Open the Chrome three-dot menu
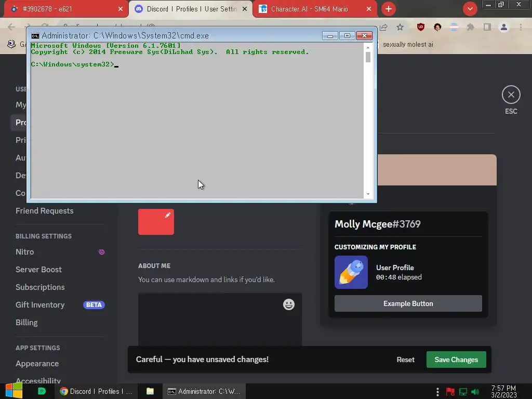The image size is (532, 399). (521, 27)
